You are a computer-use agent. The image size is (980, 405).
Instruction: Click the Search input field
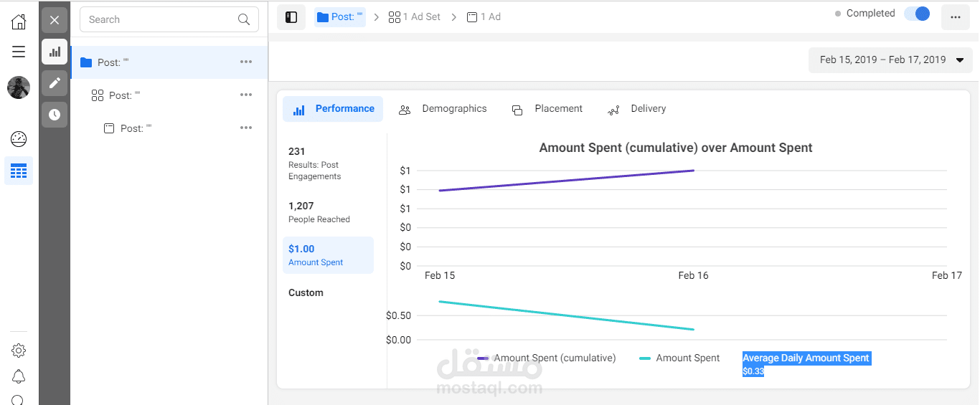point(161,19)
